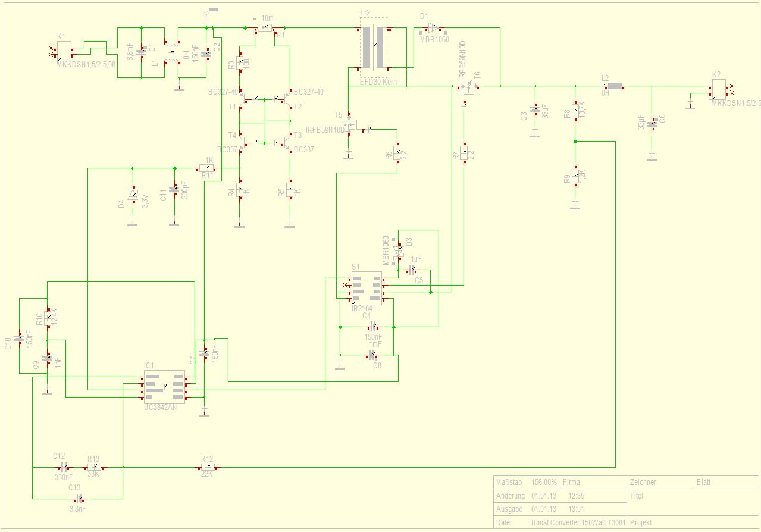The image size is (761, 532).
Task: Click the 'UC3842AN' part label
Action: coord(160,408)
